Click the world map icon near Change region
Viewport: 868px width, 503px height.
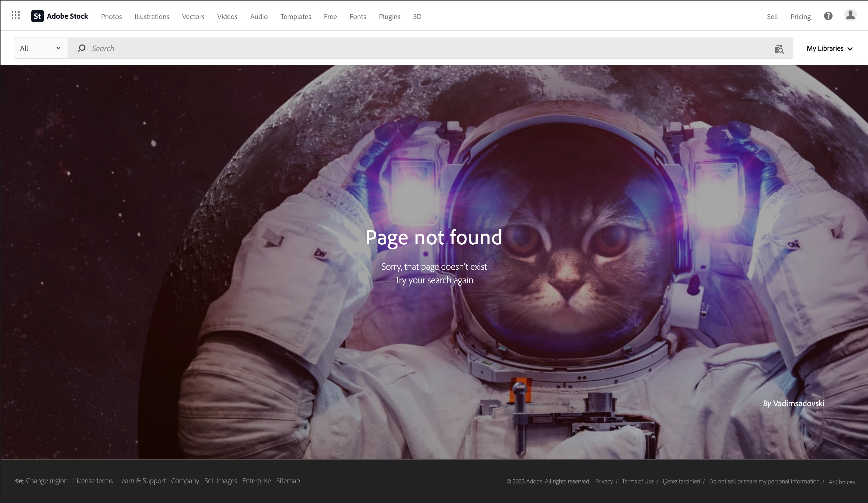pos(19,481)
